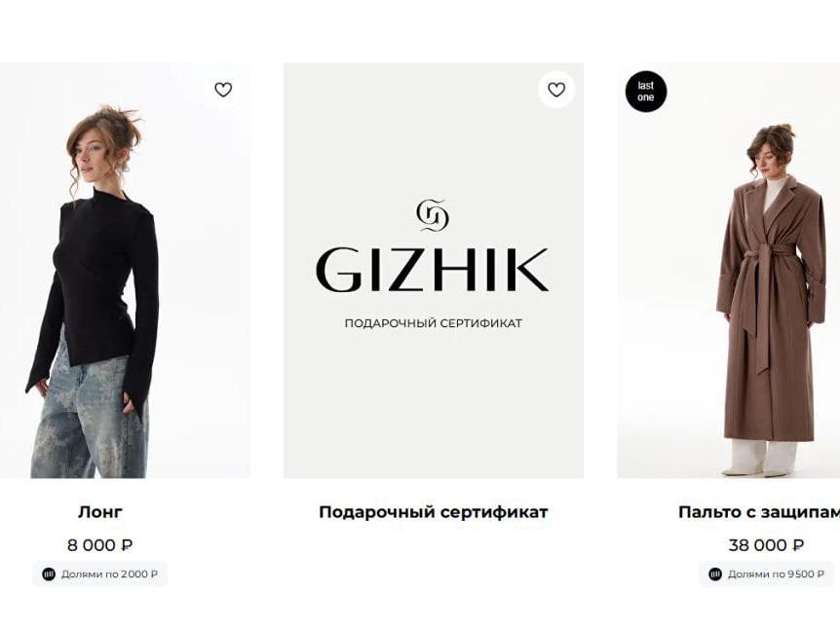
Task: Open the Пальто с защипами title link
Action: pos(759,512)
